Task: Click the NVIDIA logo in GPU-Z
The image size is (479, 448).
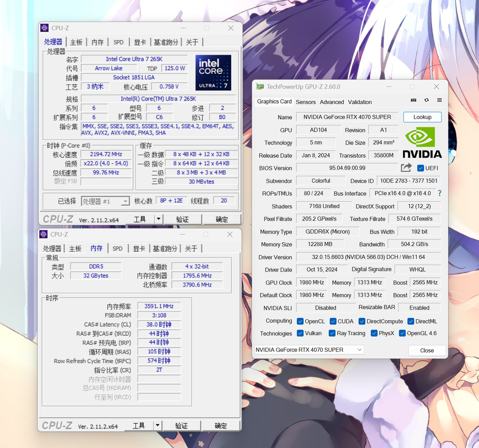Action: tap(422, 143)
